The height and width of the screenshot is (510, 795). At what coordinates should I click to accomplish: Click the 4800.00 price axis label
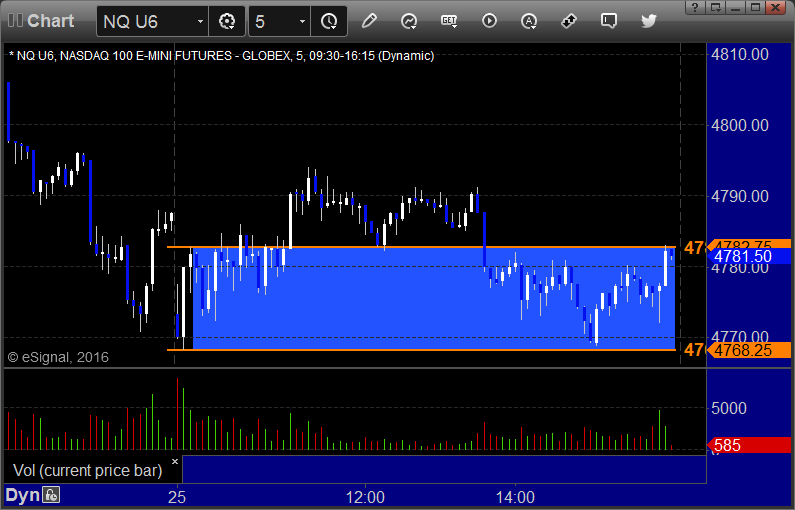(x=740, y=125)
